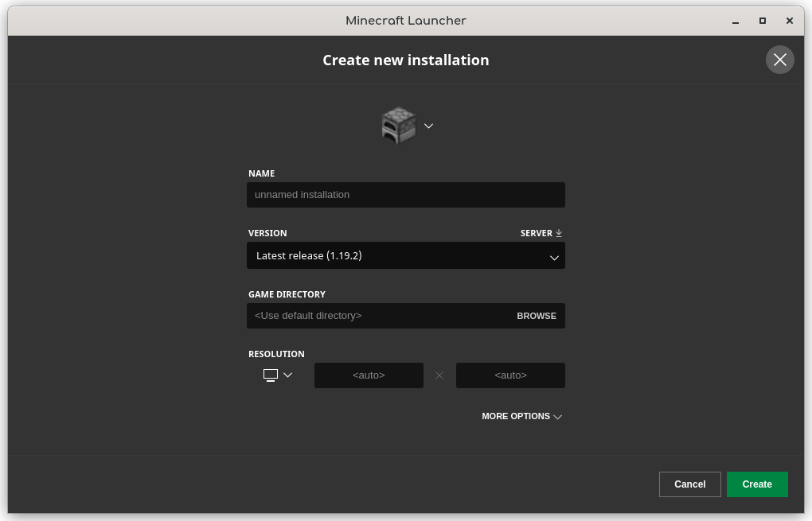The image size is (812, 521).
Task: Expand MORE OPTIONS
Action: tap(521, 416)
